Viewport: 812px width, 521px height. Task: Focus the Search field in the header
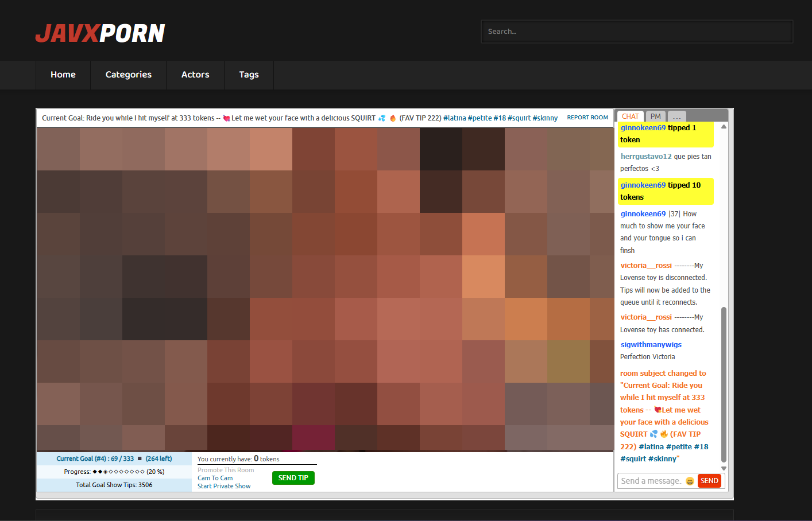(637, 32)
